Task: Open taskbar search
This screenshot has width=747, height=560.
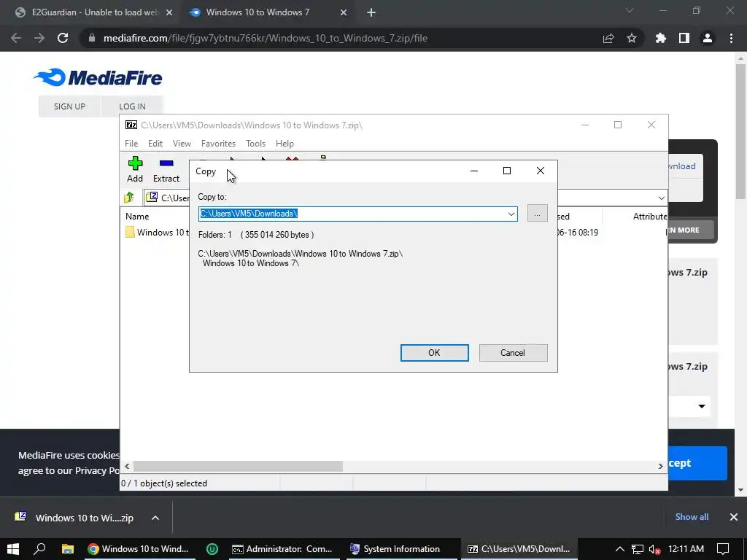Action: tap(39, 549)
